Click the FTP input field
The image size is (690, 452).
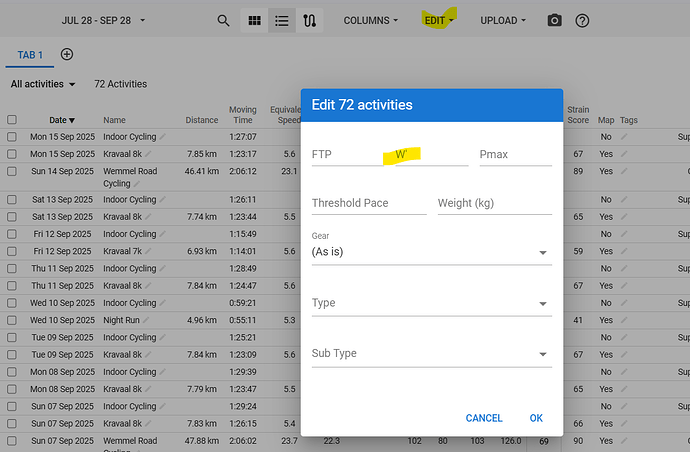[348, 155]
